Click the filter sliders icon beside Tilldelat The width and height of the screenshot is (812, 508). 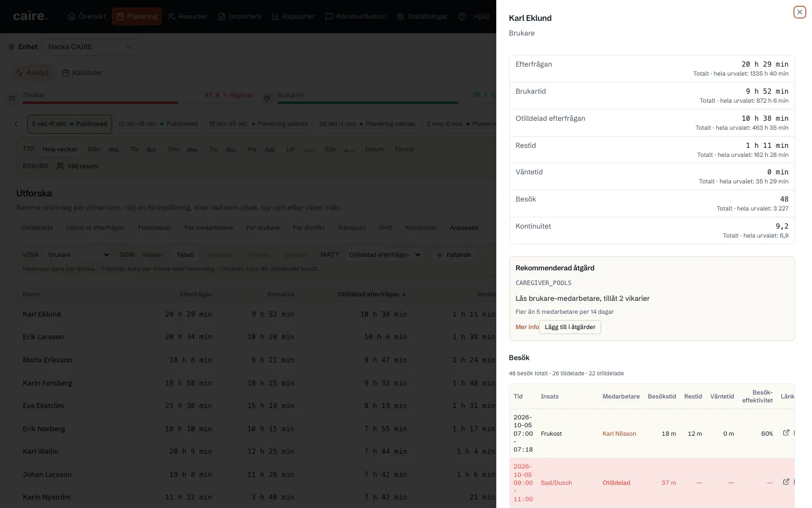pos(12,98)
